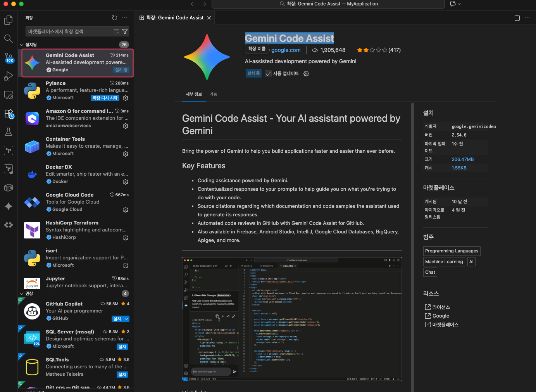Image resolution: width=536 pixels, height=392 pixels.
Task: Select the Jupyter extension entry
Action: click(x=77, y=282)
